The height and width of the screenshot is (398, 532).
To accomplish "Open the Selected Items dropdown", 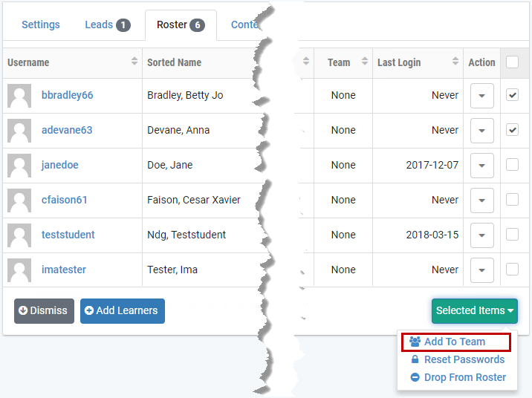I will click(x=475, y=311).
